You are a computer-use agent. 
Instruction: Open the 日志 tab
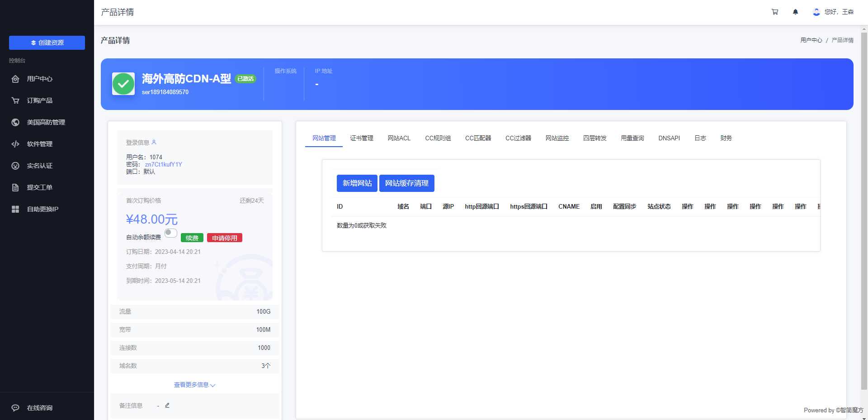pyautogui.click(x=700, y=138)
